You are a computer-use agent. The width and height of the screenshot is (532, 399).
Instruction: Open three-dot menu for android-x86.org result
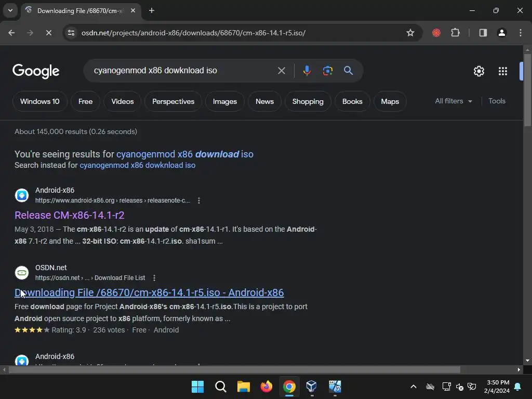pos(199,201)
